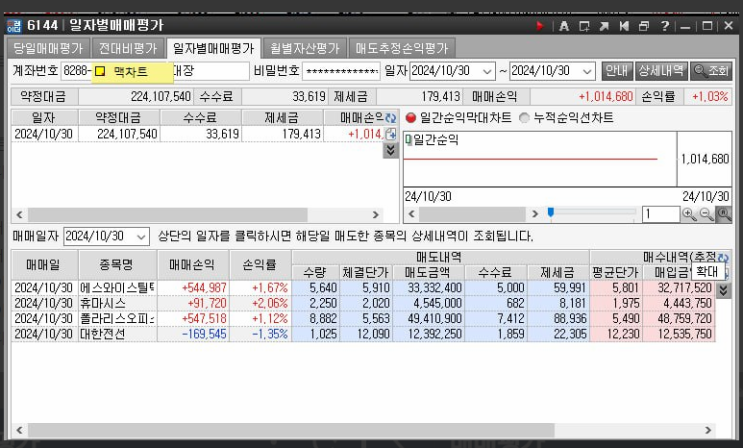Click the 비밀번호 password field

pyautogui.click(x=341, y=71)
